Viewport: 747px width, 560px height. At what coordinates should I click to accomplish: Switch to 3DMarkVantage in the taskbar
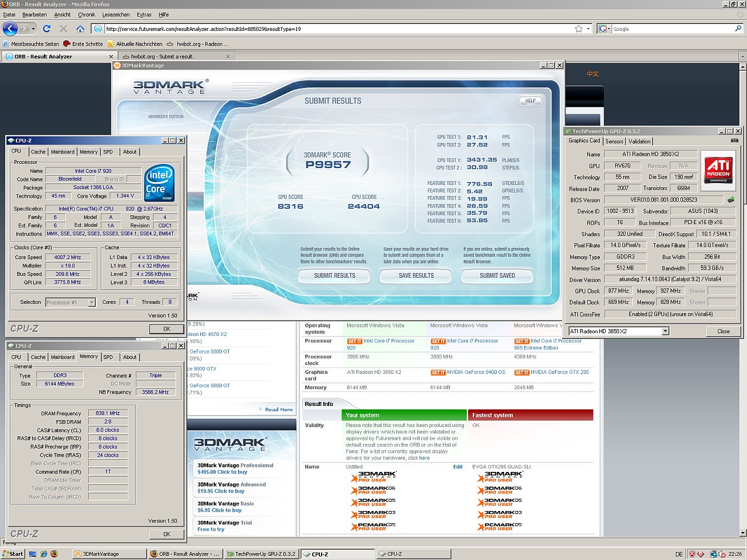pos(110,554)
